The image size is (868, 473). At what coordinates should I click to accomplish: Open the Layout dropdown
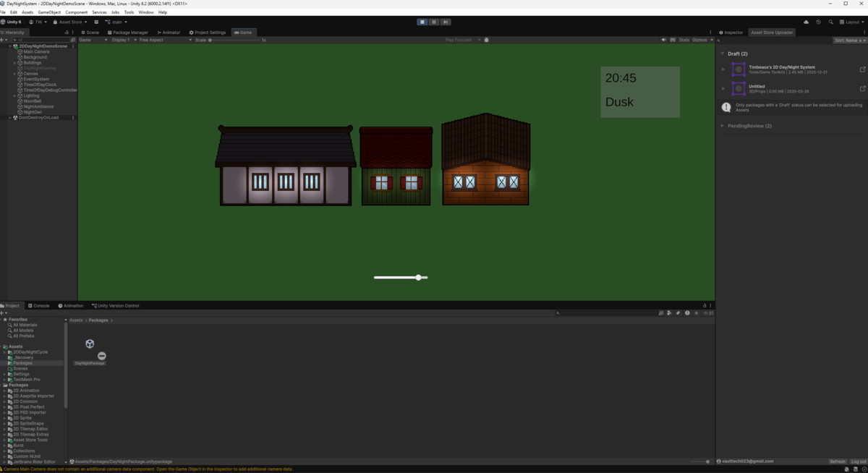[852, 22]
